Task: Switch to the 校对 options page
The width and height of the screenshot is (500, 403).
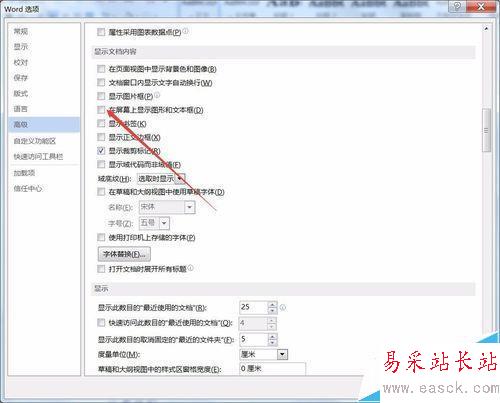Action: click(21, 62)
